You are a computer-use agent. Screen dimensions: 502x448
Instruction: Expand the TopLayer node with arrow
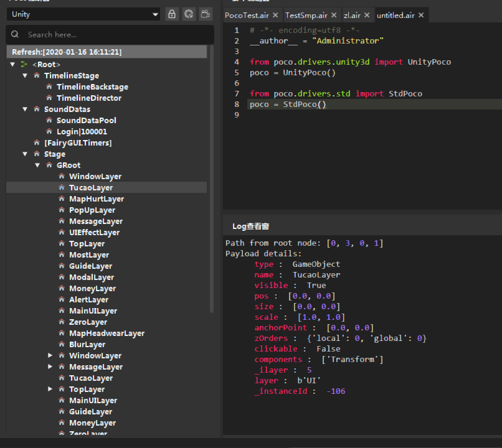pos(50,389)
